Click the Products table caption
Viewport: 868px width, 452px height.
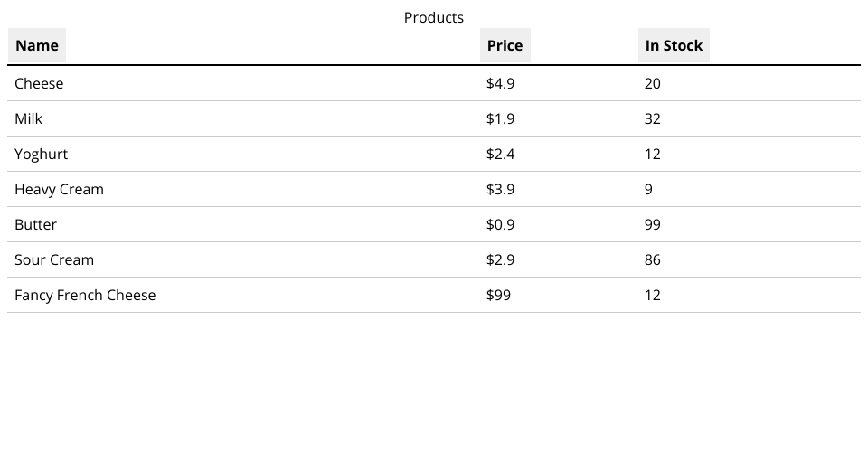(x=434, y=17)
